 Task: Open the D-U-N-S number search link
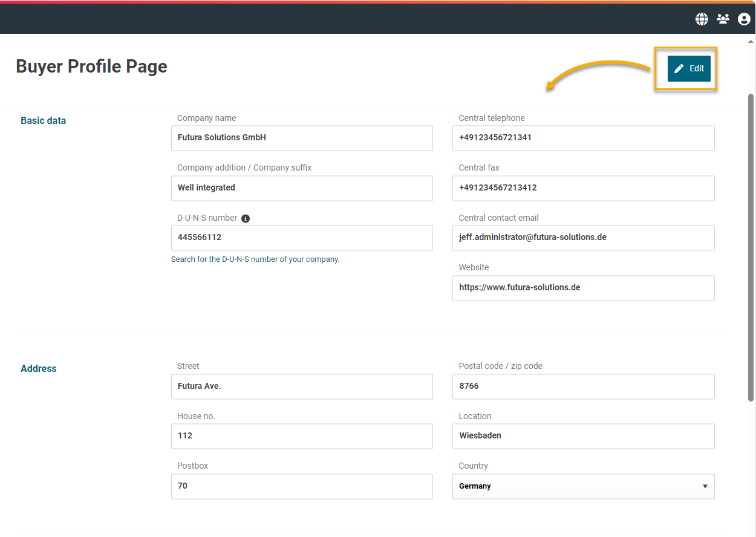255,259
